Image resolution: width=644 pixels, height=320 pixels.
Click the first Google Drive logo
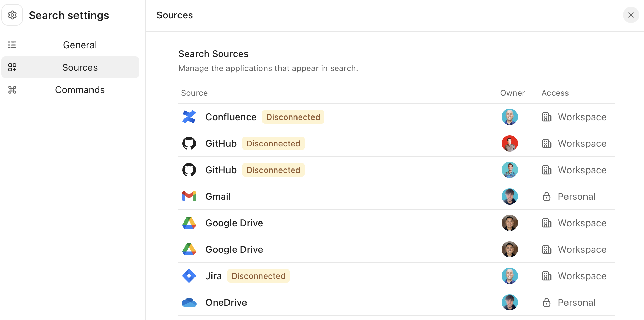189,223
